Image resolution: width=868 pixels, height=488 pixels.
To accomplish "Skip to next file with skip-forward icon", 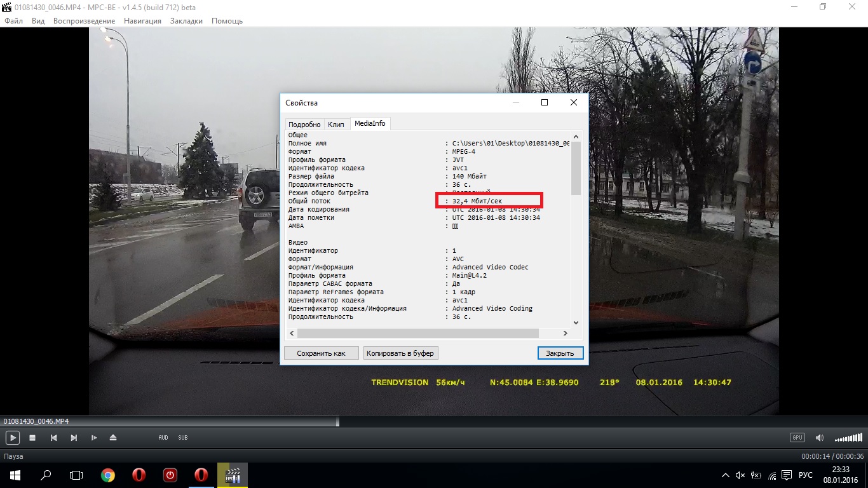I will click(74, 438).
